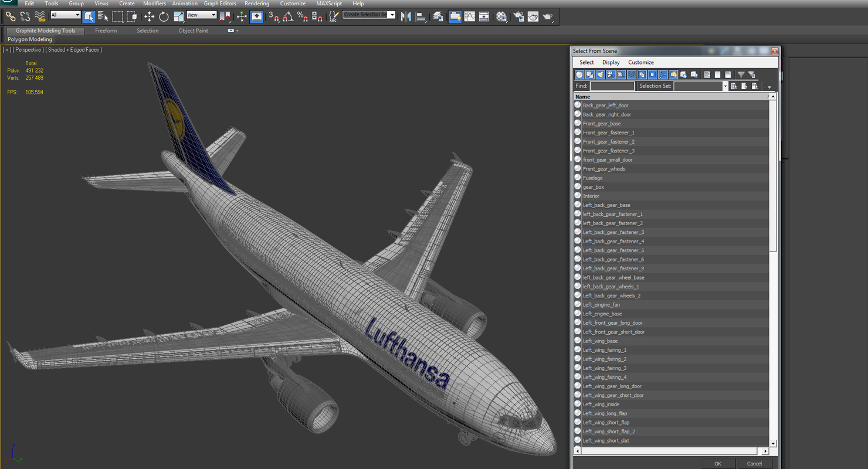Toggle Display Geometry filter in dialog
Screen dimensions: 868x469
[x=579, y=74]
